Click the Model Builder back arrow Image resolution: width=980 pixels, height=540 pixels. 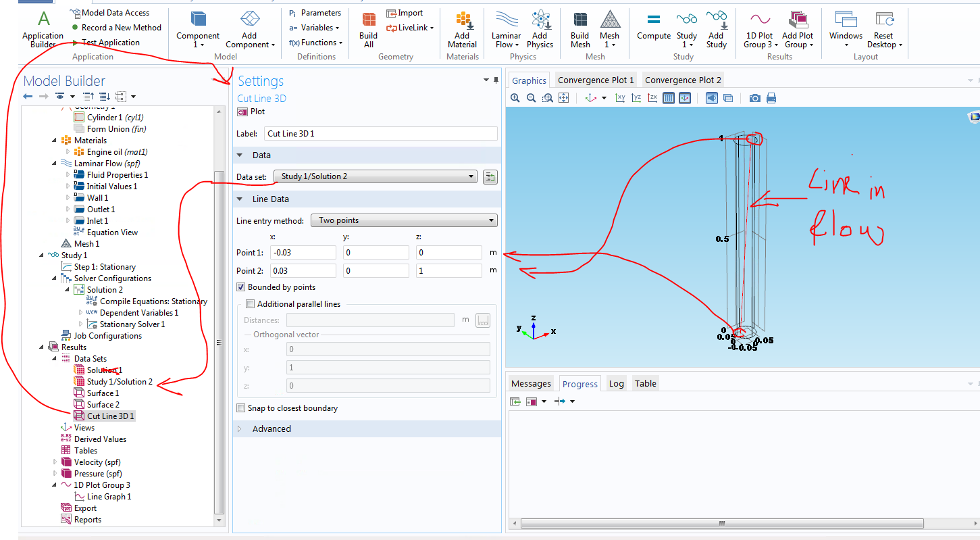point(28,97)
